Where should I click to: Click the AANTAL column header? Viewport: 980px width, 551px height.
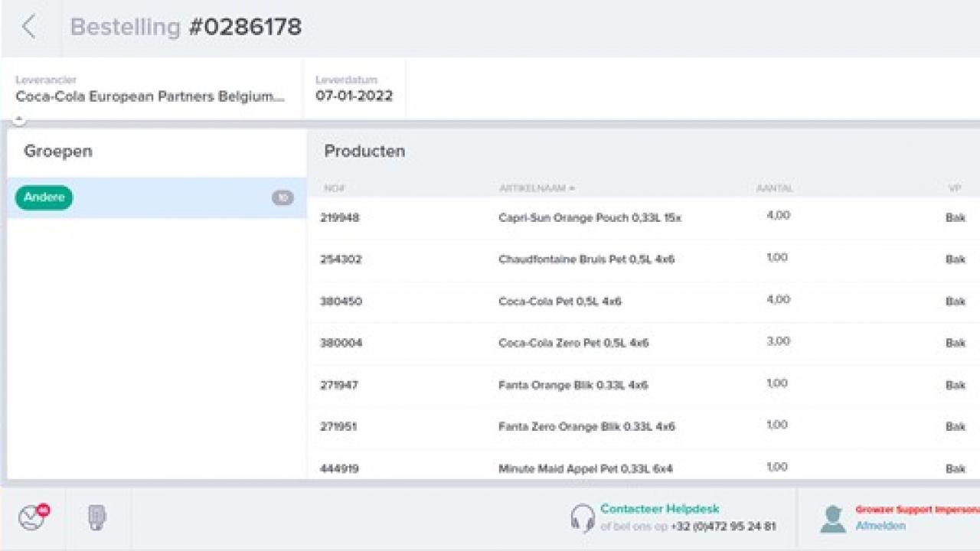point(775,188)
